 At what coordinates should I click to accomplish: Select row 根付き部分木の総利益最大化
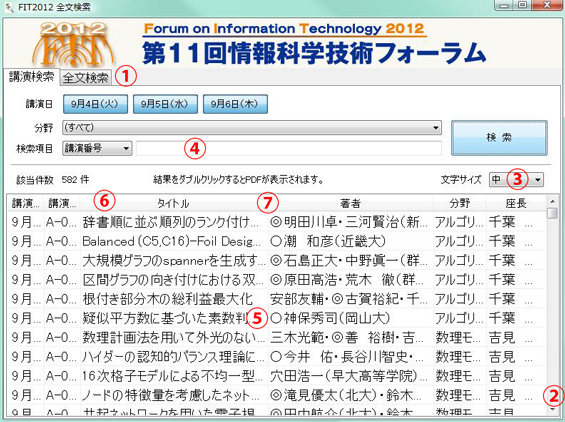point(277,299)
